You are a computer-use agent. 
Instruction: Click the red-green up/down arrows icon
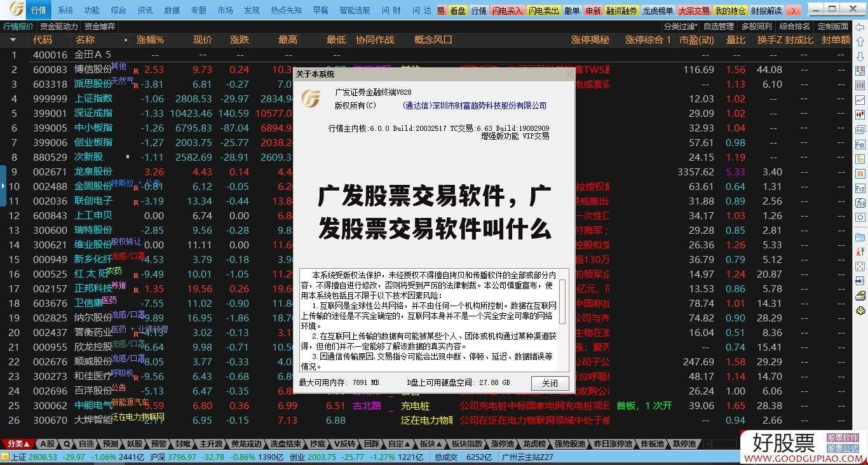[860, 252]
